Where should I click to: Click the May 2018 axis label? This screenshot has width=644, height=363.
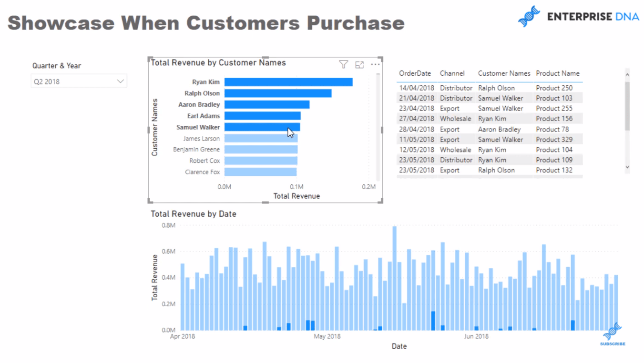click(x=327, y=336)
